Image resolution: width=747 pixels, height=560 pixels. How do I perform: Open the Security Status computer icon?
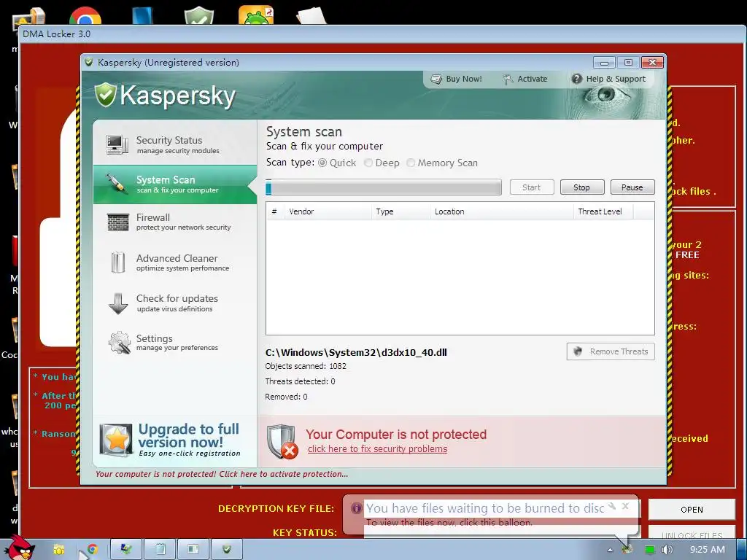(117, 145)
